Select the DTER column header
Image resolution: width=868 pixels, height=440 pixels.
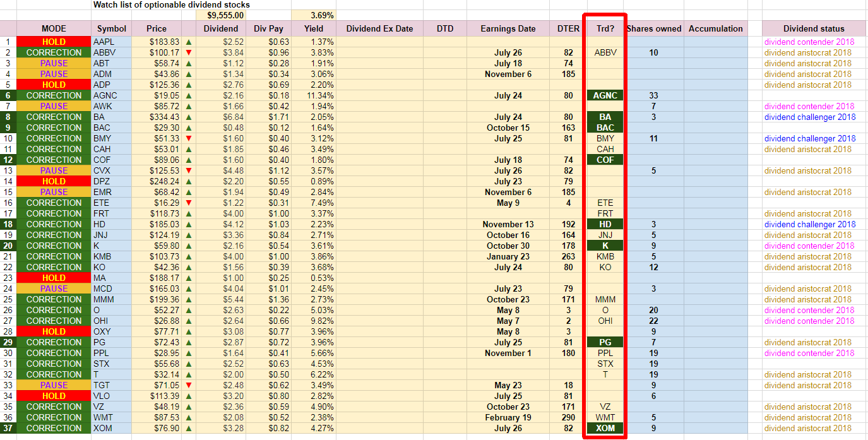[x=568, y=28]
